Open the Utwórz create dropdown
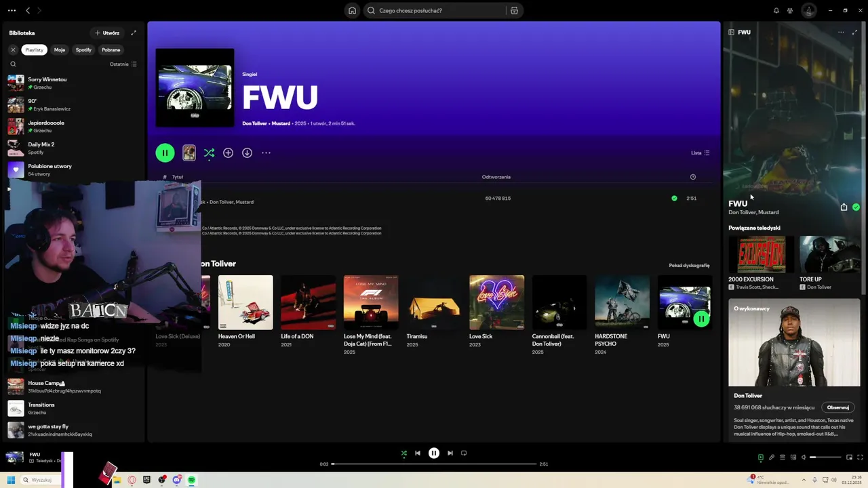868x488 pixels. click(107, 33)
